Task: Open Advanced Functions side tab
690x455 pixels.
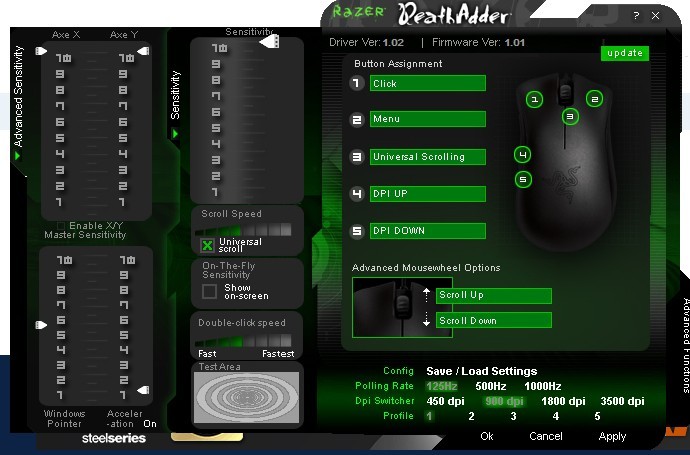Action: [686, 345]
